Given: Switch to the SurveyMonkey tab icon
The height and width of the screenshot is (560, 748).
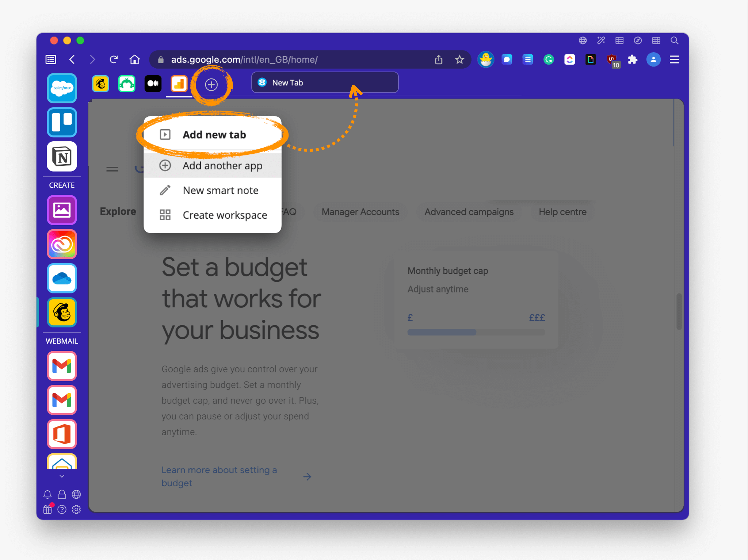Looking at the screenshot, I should pos(127,84).
